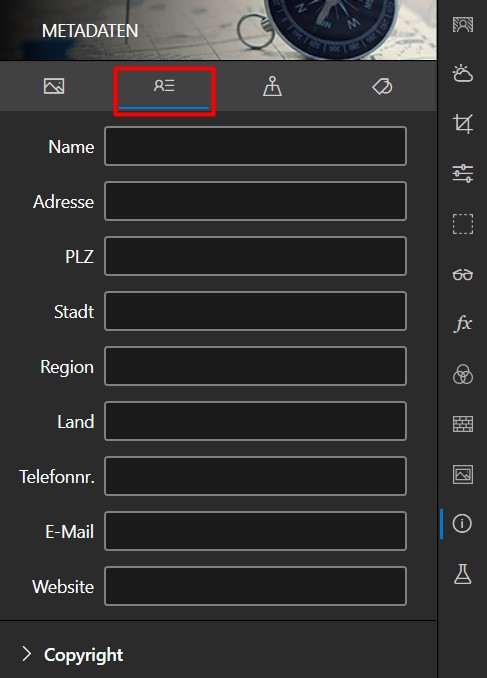Open the fx effects panel

click(x=462, y=323)
